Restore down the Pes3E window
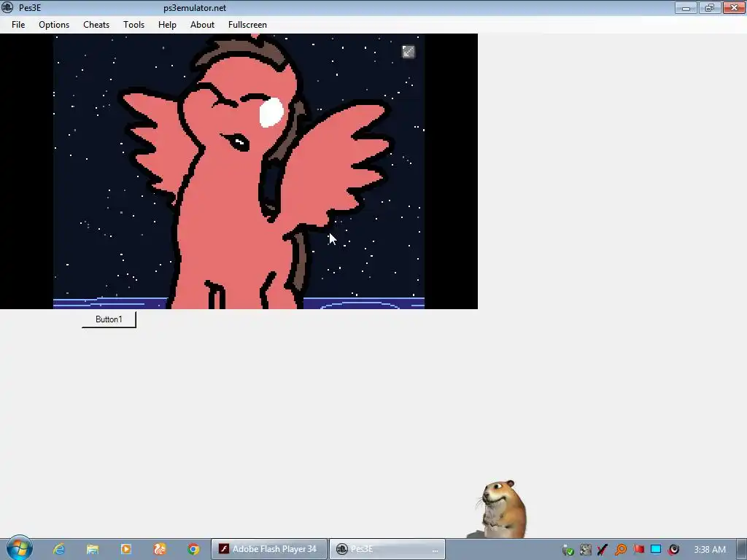Viewport: 747px width, 560px height. [709, 7]
